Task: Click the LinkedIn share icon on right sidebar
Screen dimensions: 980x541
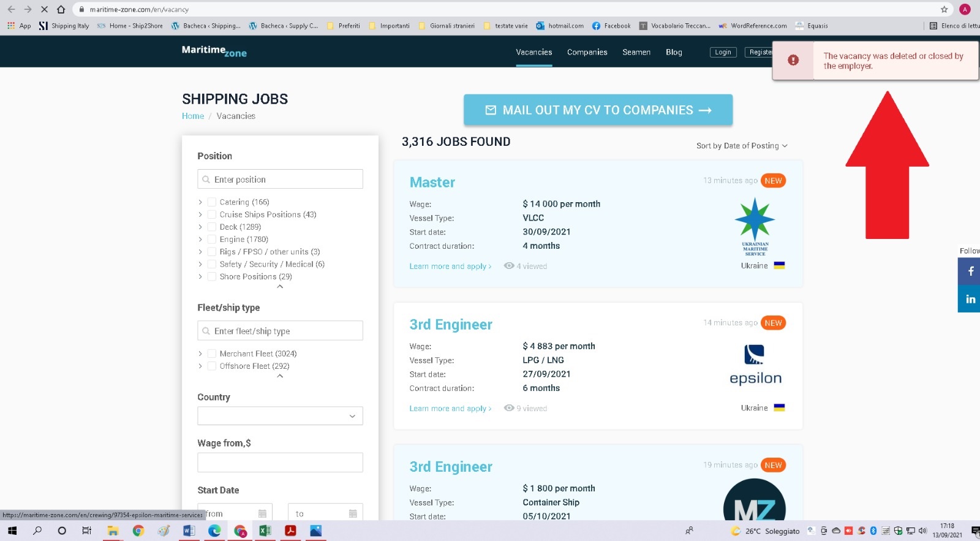Action: point(970,299)
